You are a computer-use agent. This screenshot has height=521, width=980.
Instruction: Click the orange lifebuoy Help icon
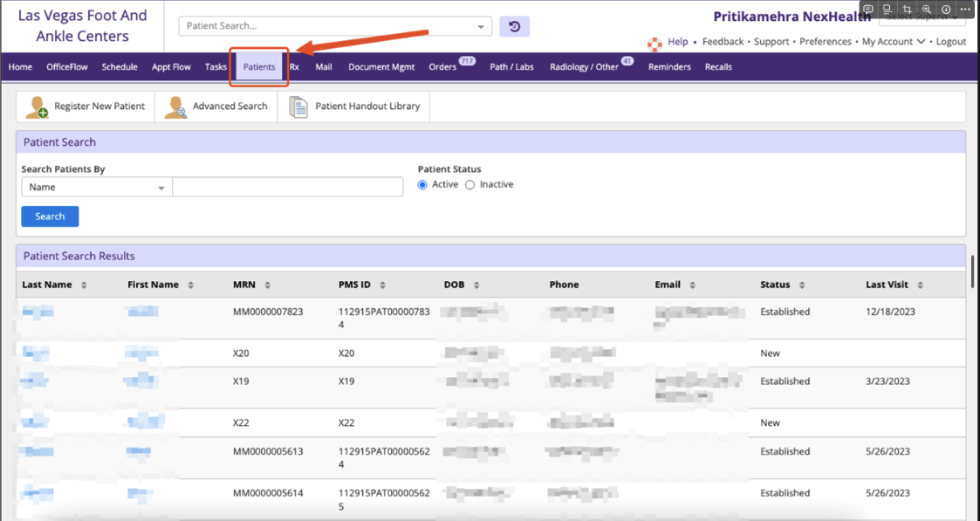(654, 43)
